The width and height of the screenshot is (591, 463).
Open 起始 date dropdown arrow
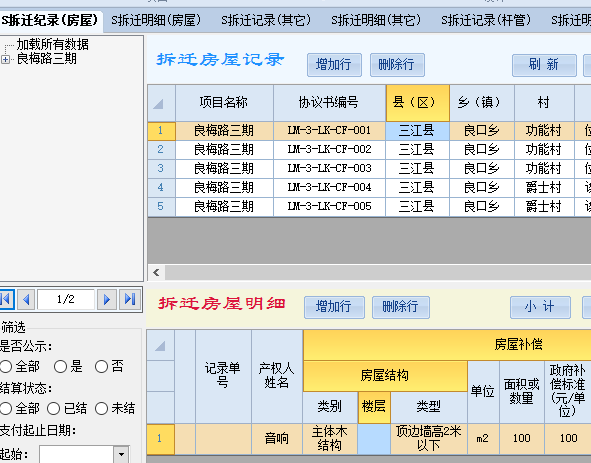tap(121, 454)
